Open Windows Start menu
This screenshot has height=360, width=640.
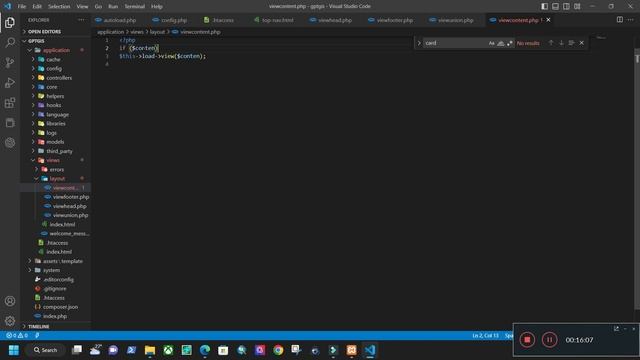tap(13, 350)
